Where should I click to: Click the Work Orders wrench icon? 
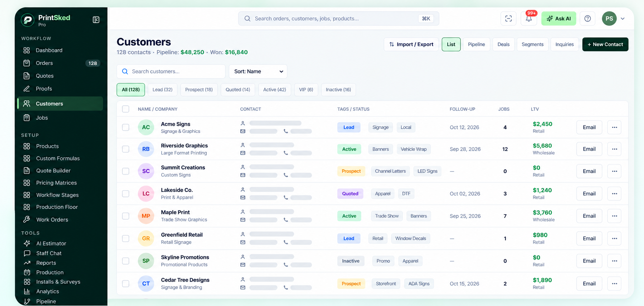(27, 220)
